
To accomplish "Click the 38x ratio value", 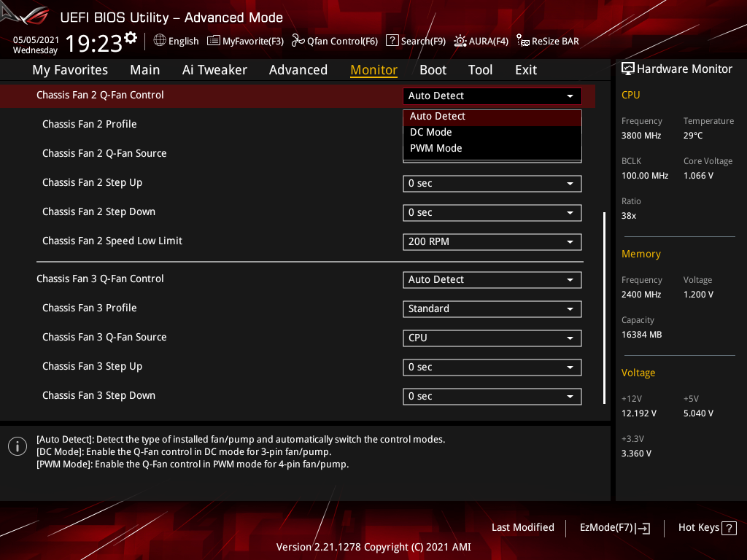I will point(628,216).
